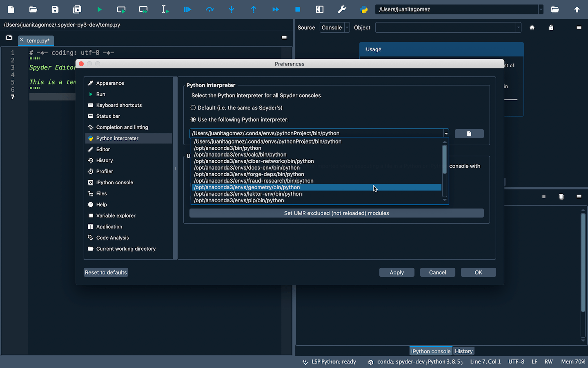Select the geometry environment interpreter from the list
588x368 pixels.
247,187
